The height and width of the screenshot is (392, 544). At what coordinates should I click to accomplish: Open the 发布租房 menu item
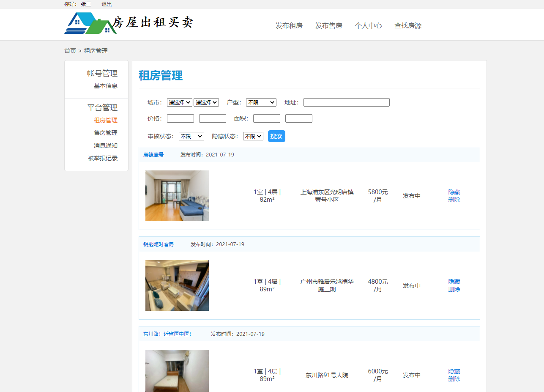(289, 25)
